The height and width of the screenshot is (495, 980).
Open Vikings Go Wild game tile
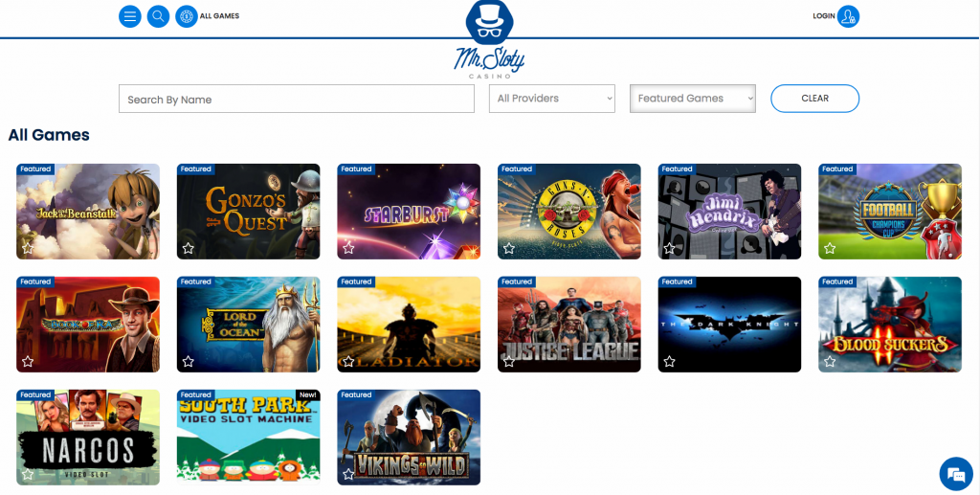point(409,438)
